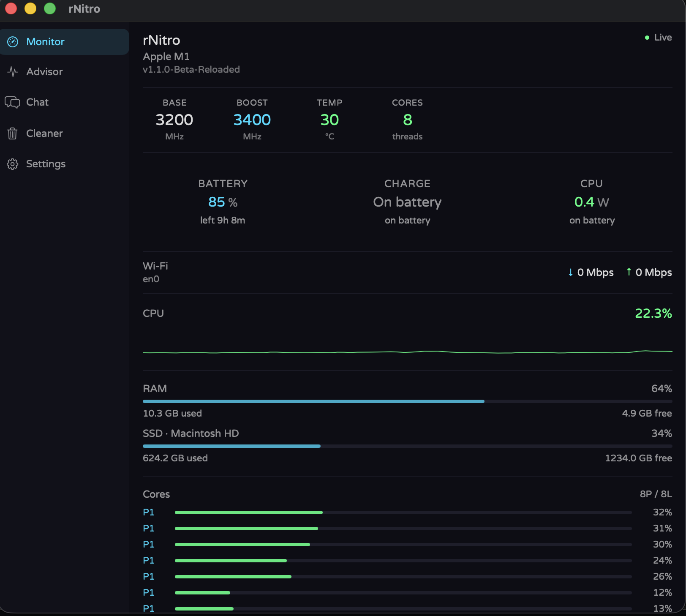Click the core bar showing 32%
The width and height of the screenshot is (686, 616).
coord(403,512)
